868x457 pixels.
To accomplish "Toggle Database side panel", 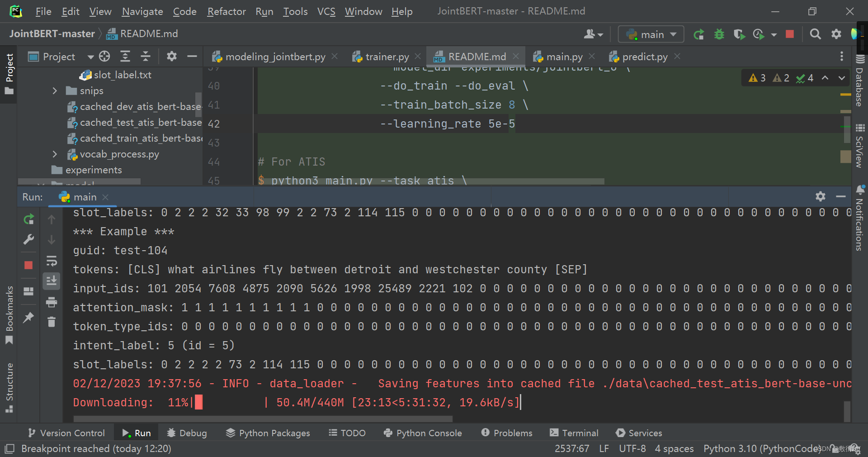I will pyautogui.click(x=860, y=81).
